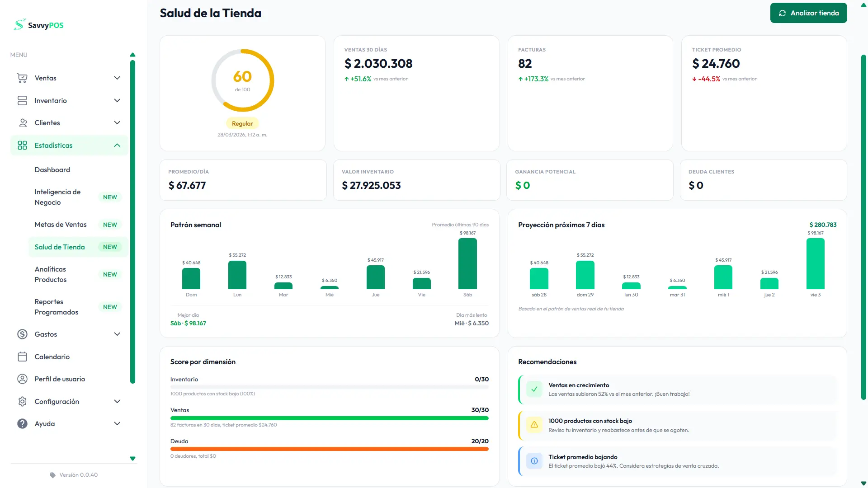Click the Ventas score progress bar
This screenshot has width=868, height=488.
(329, 418)
